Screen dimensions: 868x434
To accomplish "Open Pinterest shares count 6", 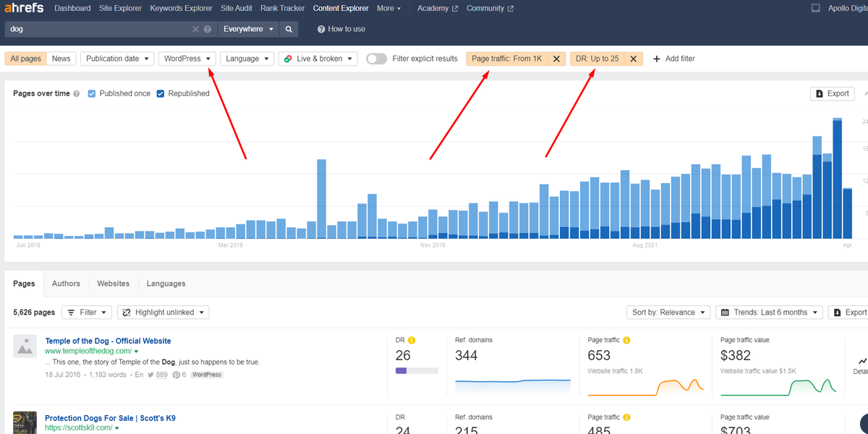I will click(180, 375).
